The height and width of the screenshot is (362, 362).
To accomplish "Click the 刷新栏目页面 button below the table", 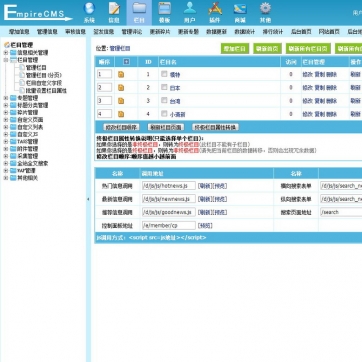I will point(166,127).
